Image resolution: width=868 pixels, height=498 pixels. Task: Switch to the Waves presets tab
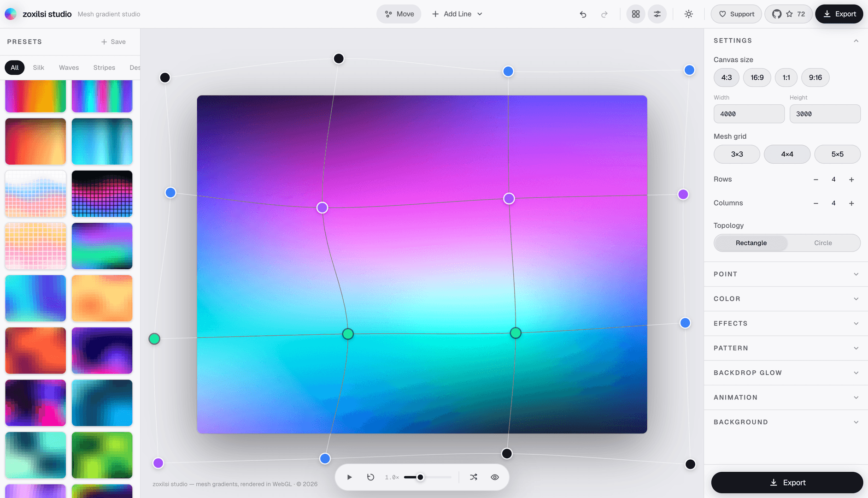[69, 68]
